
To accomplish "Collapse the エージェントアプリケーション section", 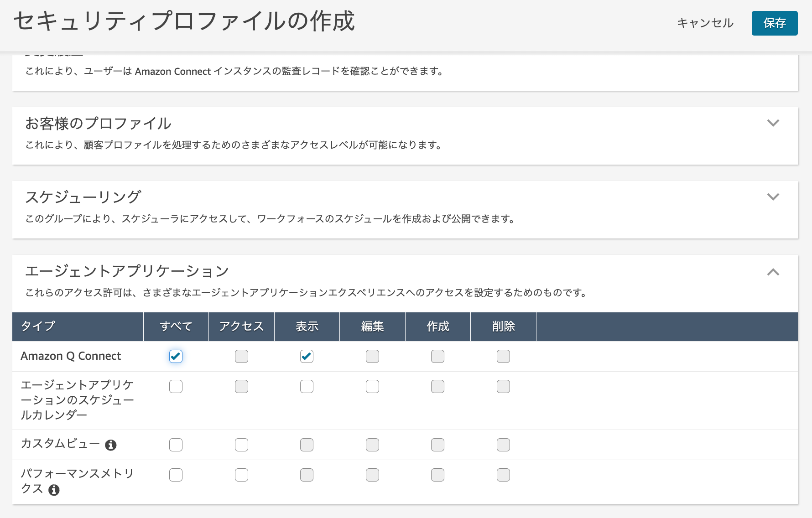I will pyautogui.click(x=772, y=272).
